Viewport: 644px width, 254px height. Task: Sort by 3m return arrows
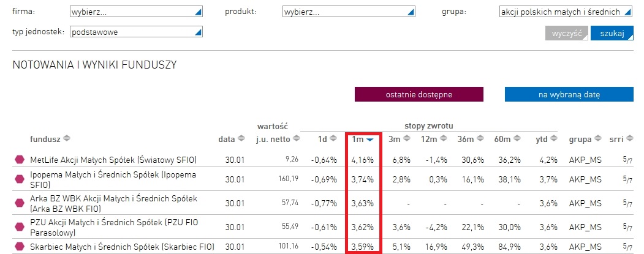coord(406,139)
